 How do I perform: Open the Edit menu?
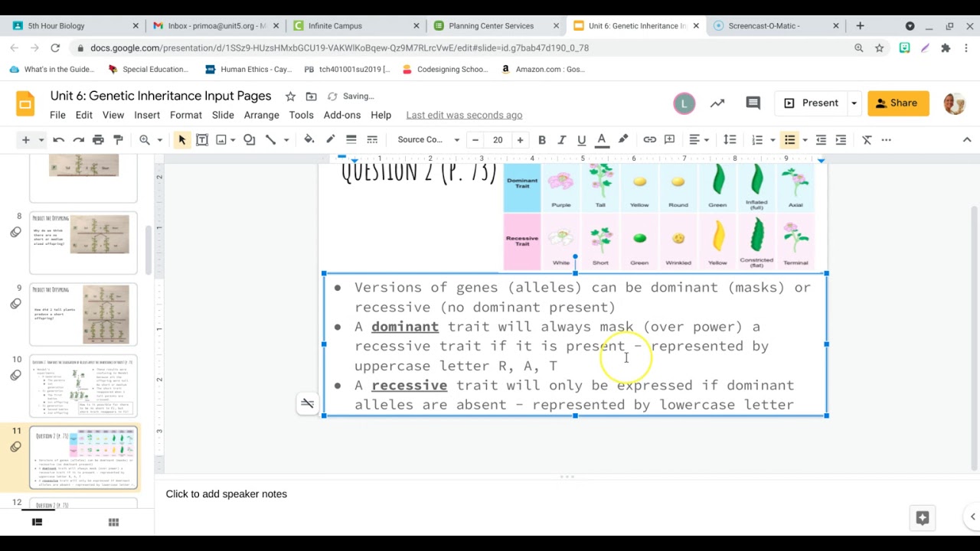click(x=83, y=115)
